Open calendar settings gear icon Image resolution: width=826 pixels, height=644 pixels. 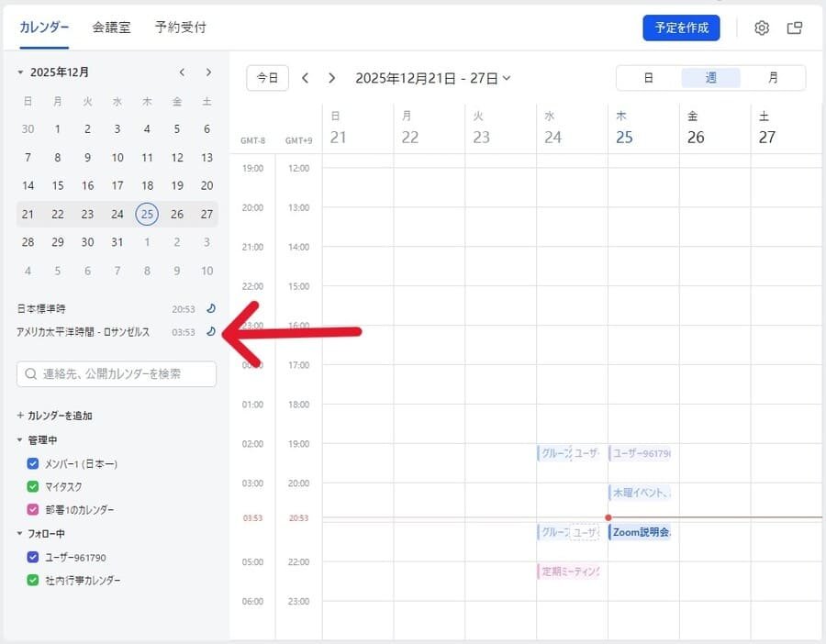click(x=762, y=28)
